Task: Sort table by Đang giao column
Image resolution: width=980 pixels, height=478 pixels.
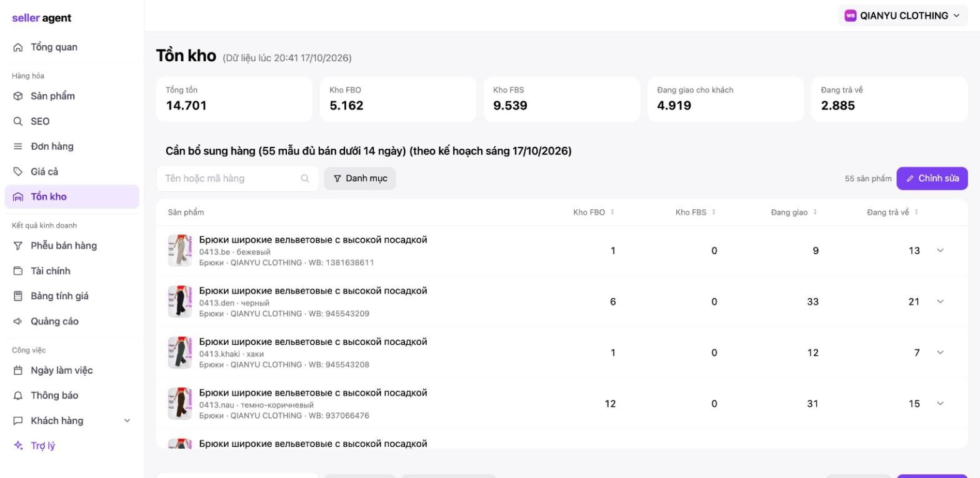Action: pos(794,212)
